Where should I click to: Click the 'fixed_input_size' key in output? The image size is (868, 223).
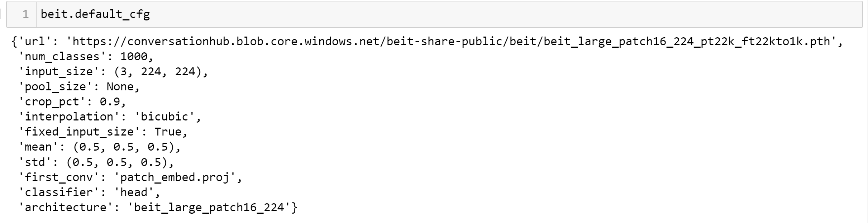click(79, 132)
